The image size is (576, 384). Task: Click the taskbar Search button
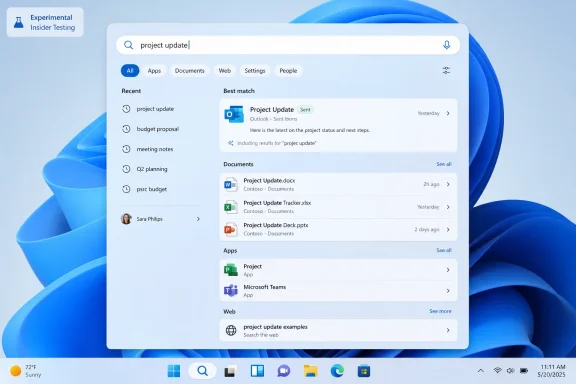coord(202,371)
